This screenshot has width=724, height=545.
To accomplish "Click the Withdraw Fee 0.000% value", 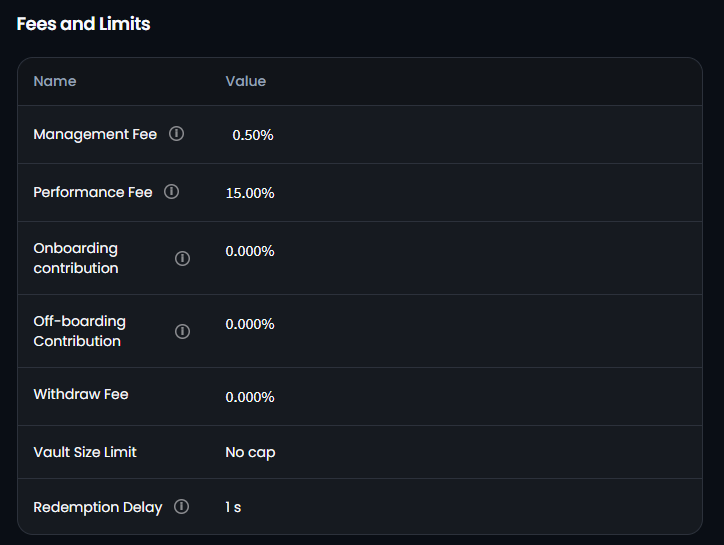I will click(x=250, y=397).
